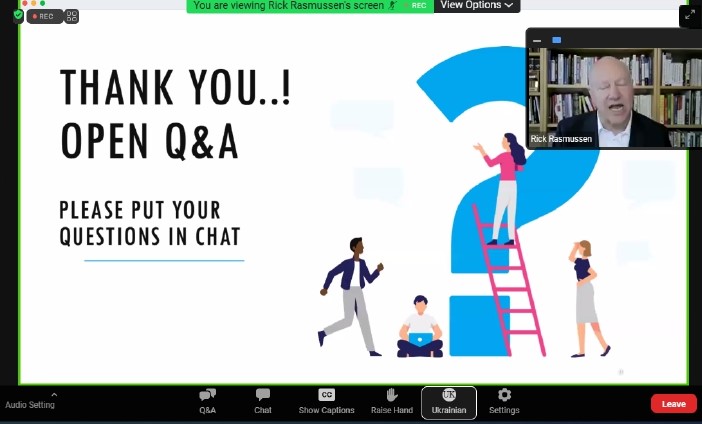The width and height of the screenshot is (702, 424).
Task: Open the gallery grid view icon
Action: [x=72, y=17]
